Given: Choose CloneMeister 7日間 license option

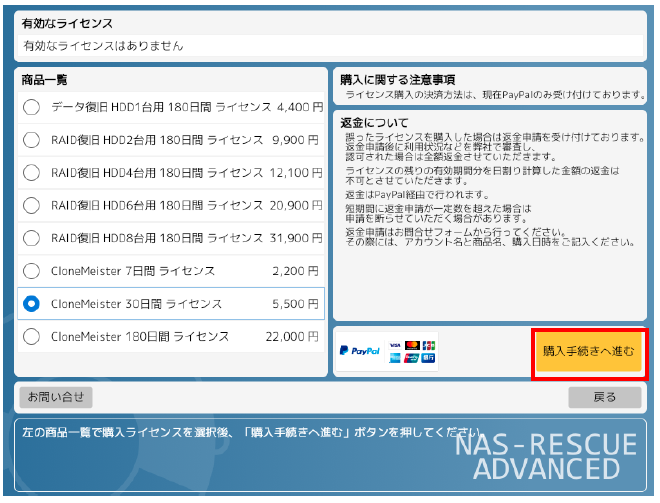Looking at the screenshot, I should coord(32,271).
